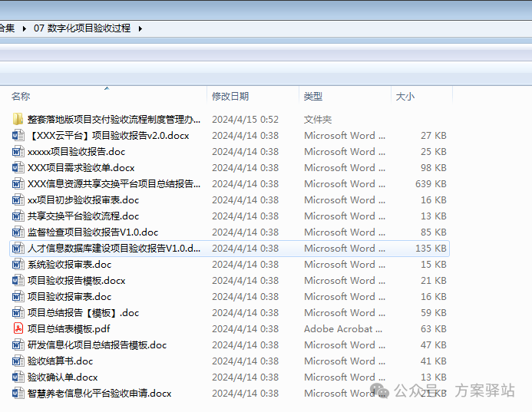Expand breadcrumb arrow before 07 数字化项目验收过程

click(x=24, y=28)
